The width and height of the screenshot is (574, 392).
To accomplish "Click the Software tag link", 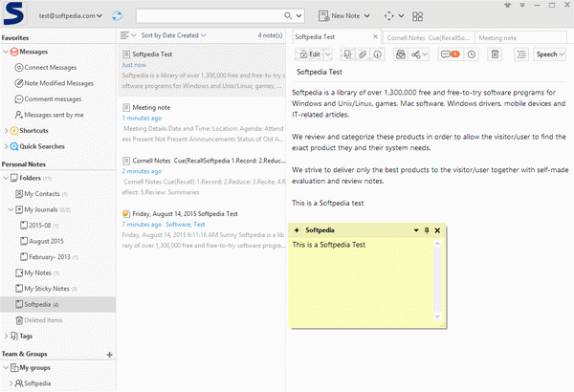I will [x=178, y=225].
